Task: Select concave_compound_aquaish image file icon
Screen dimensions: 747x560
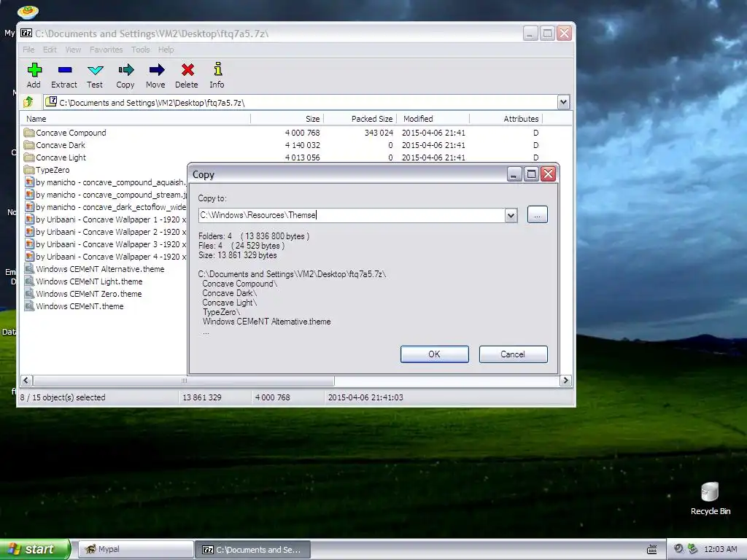Action: [29, 182]
